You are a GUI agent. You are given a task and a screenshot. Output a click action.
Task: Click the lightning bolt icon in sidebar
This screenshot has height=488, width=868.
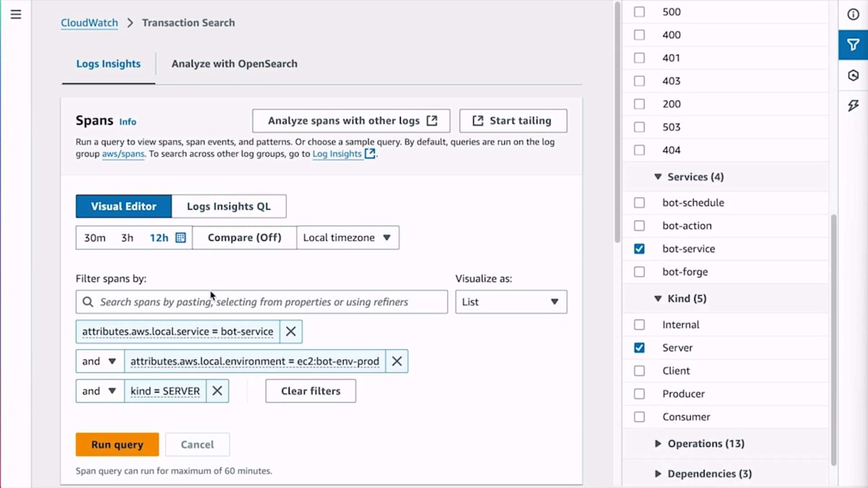(x=854, y=106)
